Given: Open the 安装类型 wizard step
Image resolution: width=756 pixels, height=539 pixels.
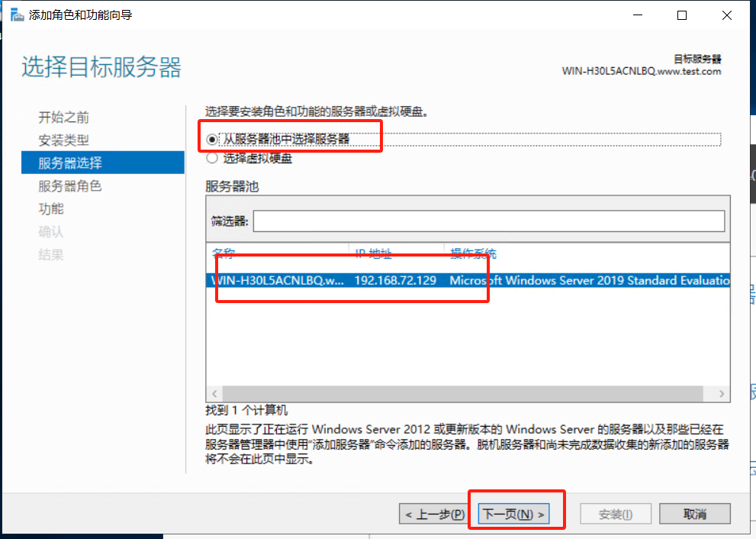Looking at the screenshot, I should (x=63, y=140).
